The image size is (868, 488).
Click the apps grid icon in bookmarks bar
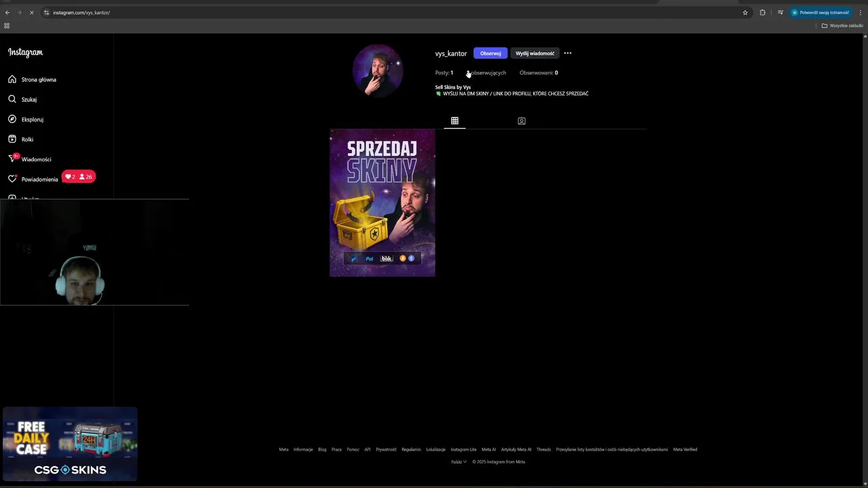(x=7, y=26)
